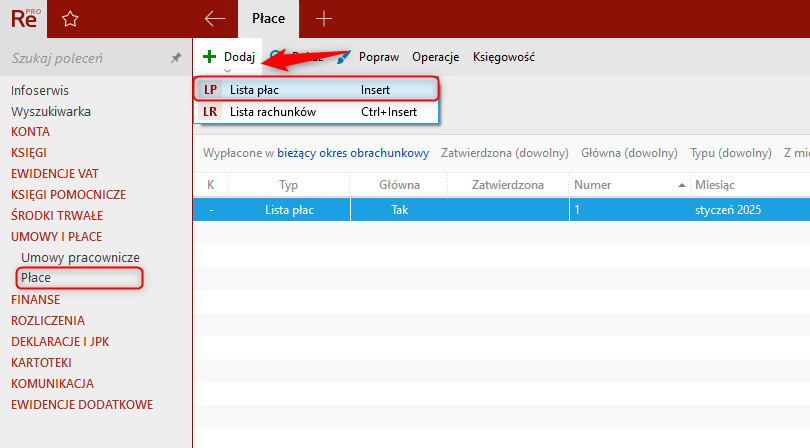The width and height of the screenshot is (810, 448).
Task: Open Umowy pracownicze in the sidebar
Action: click(x=80, y=257)
